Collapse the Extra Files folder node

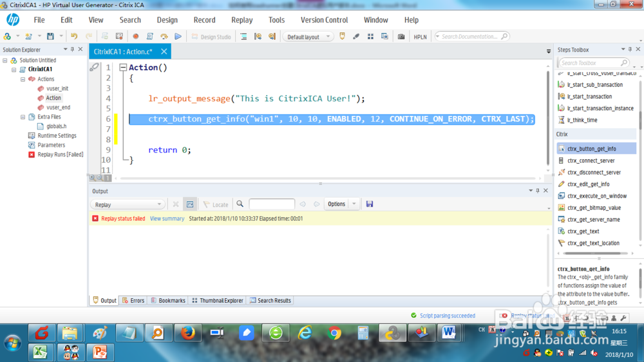click(x=23, y=117)
